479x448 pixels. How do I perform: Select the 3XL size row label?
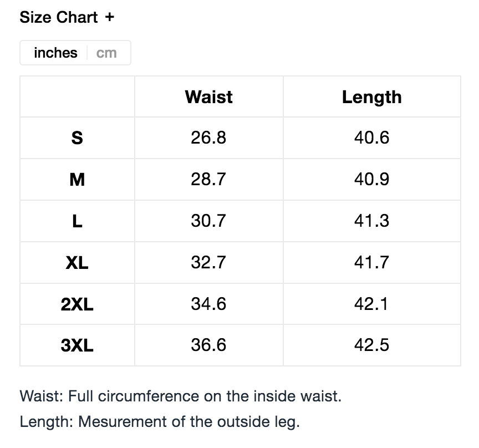click(77, 345)
